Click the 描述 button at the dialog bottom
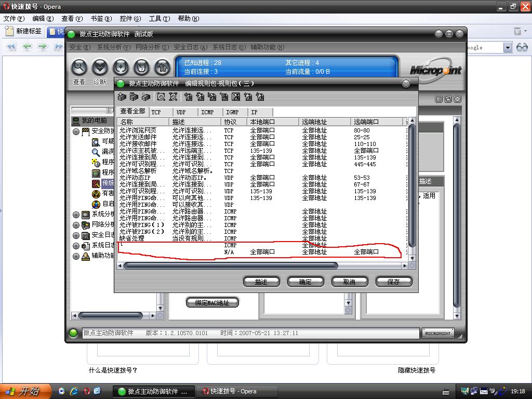 [261, 282]
